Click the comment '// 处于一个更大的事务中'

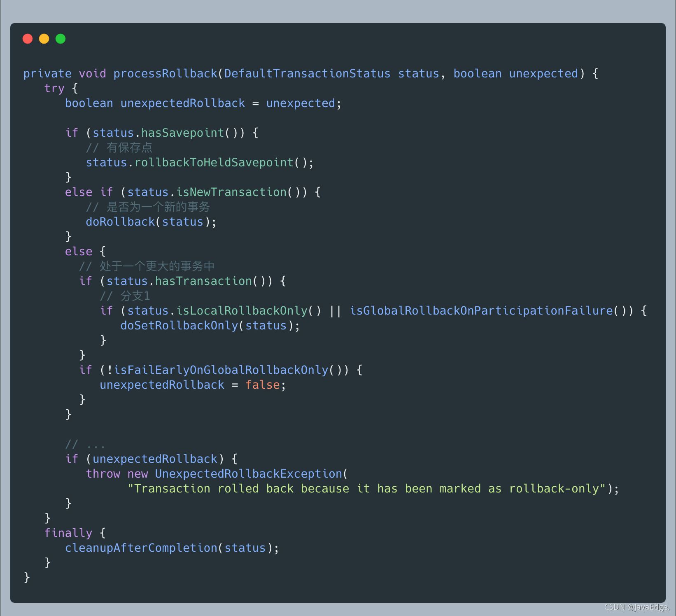(x=147, y=266)
